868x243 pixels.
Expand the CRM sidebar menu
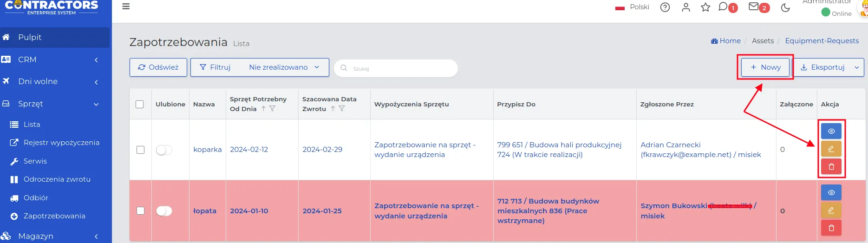pos(55,59)
